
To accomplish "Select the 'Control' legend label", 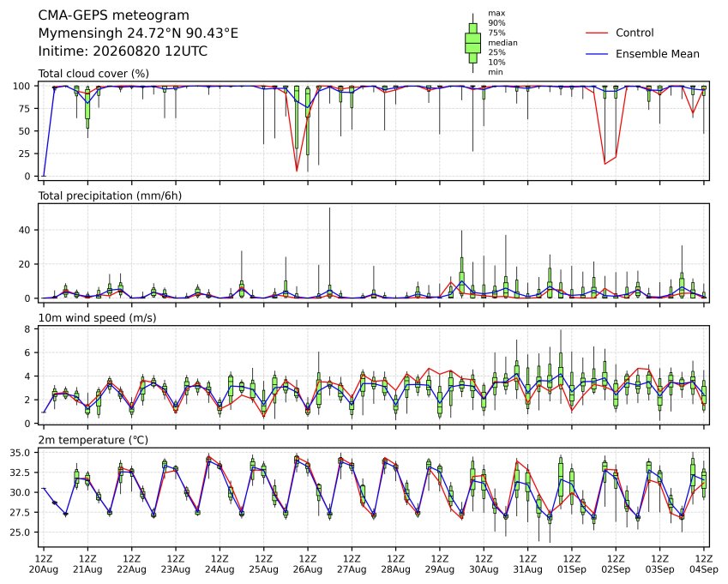I will 635,33.
